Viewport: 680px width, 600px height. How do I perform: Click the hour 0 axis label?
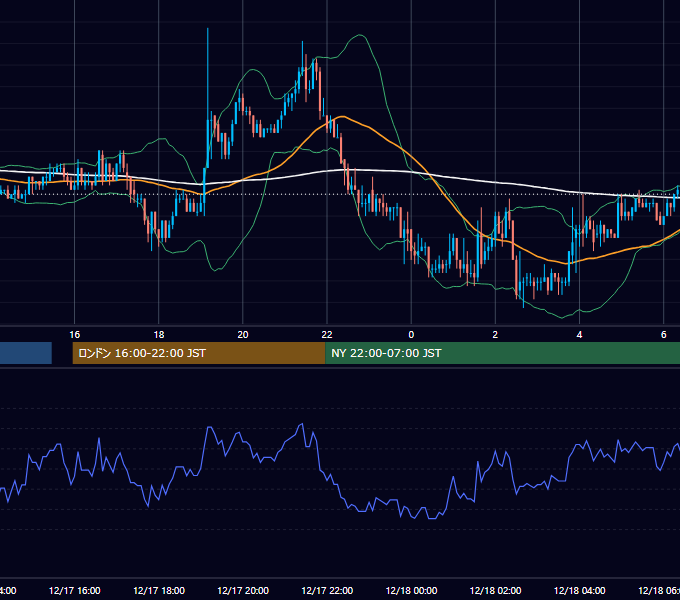pos(411,334)
